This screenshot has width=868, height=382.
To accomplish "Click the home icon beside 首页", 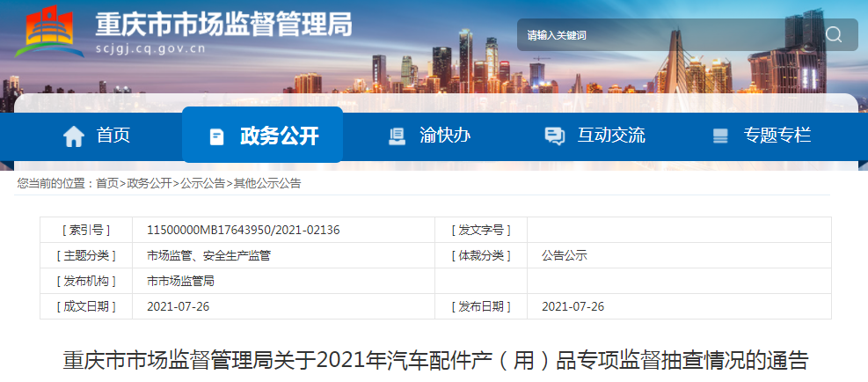I will (x=74, y=136).
